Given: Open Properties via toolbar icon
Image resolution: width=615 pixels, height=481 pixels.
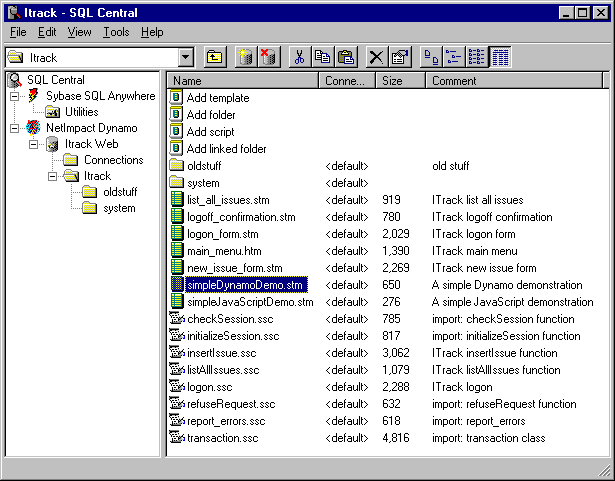Looking at the screenshot, I should [400, 57].
